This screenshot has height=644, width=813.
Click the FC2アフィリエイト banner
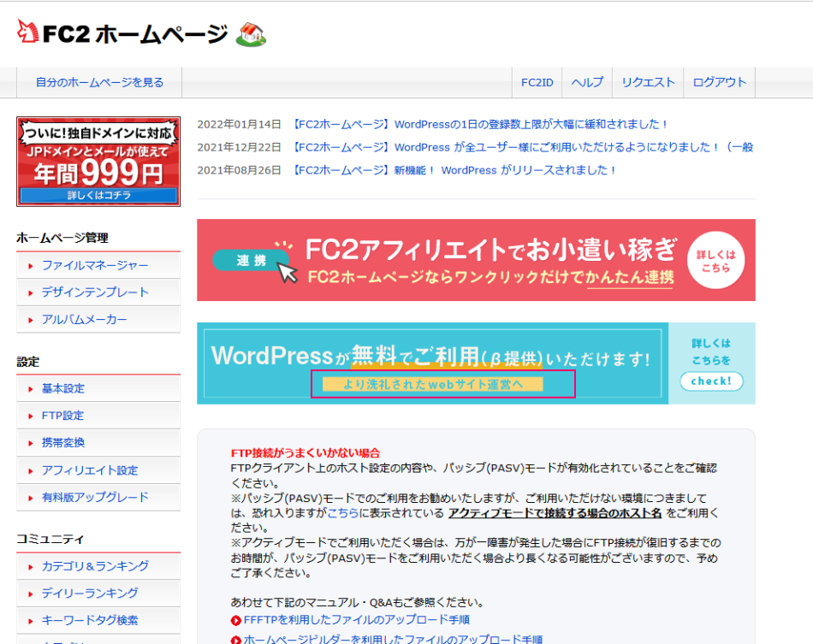pyautogui.click(x=476, y=260)
